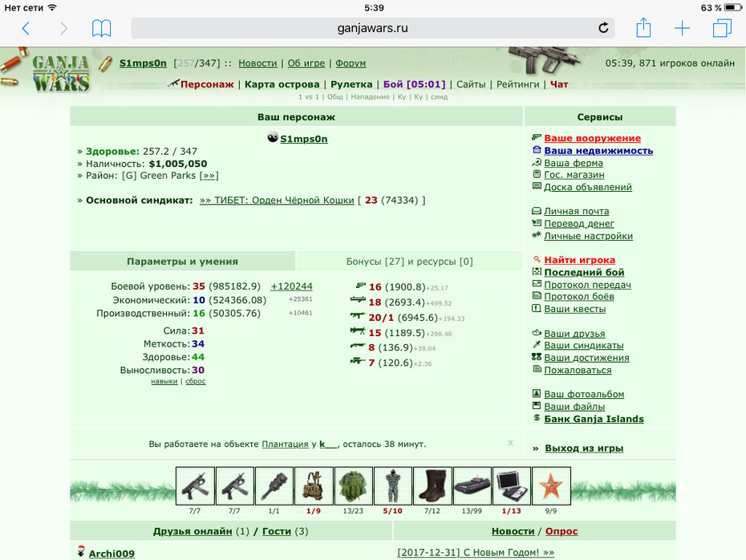Open the Чат menu item
This screenshot has width=746, height=560.
[x=559, y=84]
